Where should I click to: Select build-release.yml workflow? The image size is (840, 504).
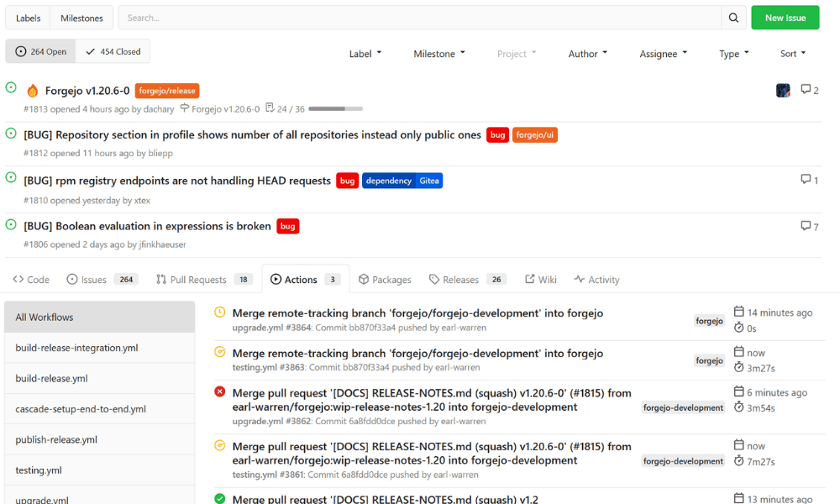coord(100,378)
